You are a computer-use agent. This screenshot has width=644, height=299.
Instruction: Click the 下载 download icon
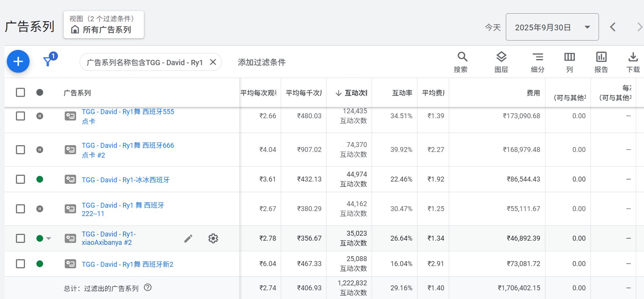coord(633,58)
